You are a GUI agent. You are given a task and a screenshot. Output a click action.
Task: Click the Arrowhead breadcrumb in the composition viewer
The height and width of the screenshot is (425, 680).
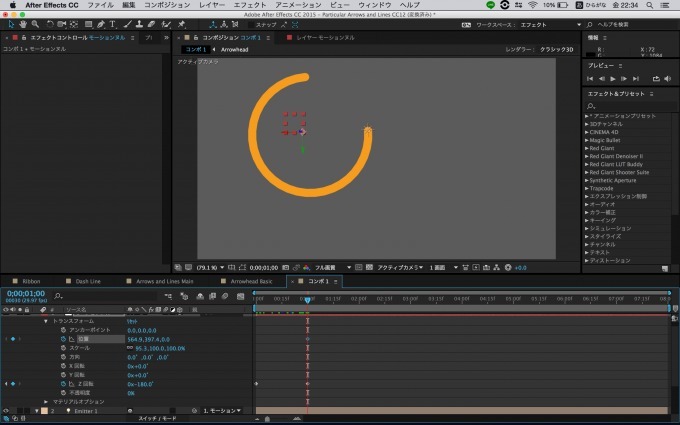click(234, 49)
